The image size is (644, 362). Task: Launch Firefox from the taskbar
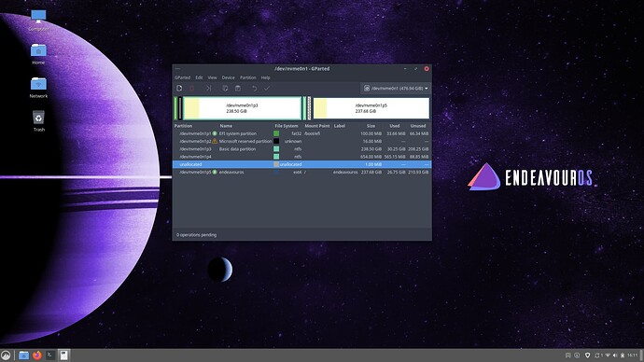[x=37, y=355]
